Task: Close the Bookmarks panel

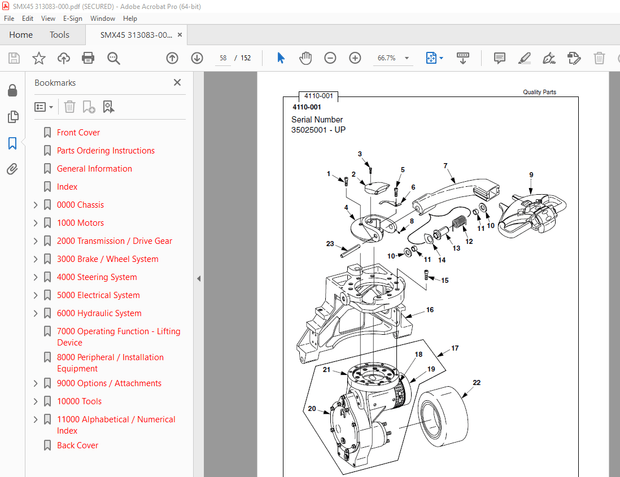Action: pos(177,82)
